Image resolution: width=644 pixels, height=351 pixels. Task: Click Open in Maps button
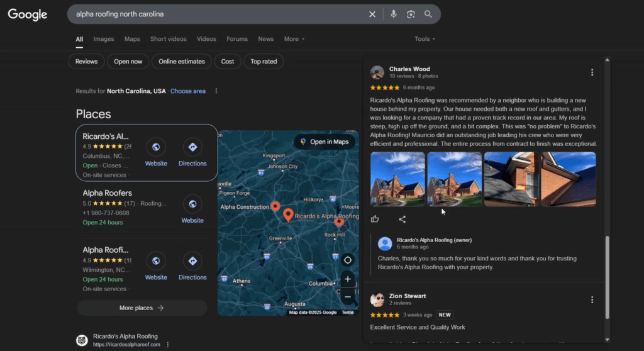pyautogui.click(x=325, y=142)
